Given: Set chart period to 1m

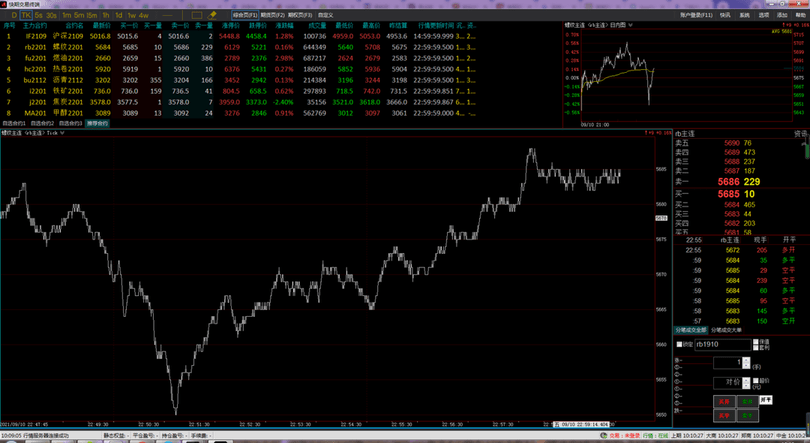Looking at the screenshot, I should pyautogui.click(x=67, y=15).
